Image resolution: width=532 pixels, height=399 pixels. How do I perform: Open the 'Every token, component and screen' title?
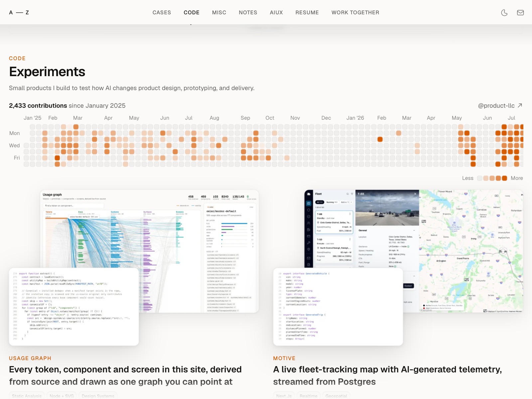pyautogui.click(x=125, y=376)
